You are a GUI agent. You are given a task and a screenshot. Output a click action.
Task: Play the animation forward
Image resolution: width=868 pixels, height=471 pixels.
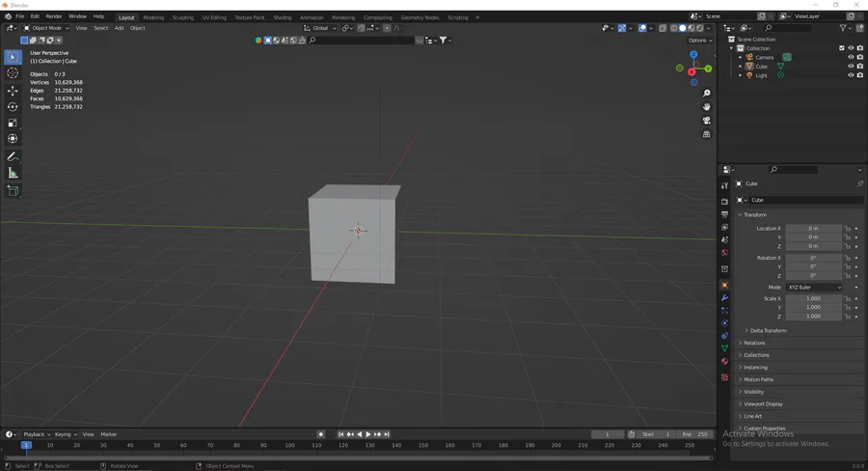[x=368, y=434]
